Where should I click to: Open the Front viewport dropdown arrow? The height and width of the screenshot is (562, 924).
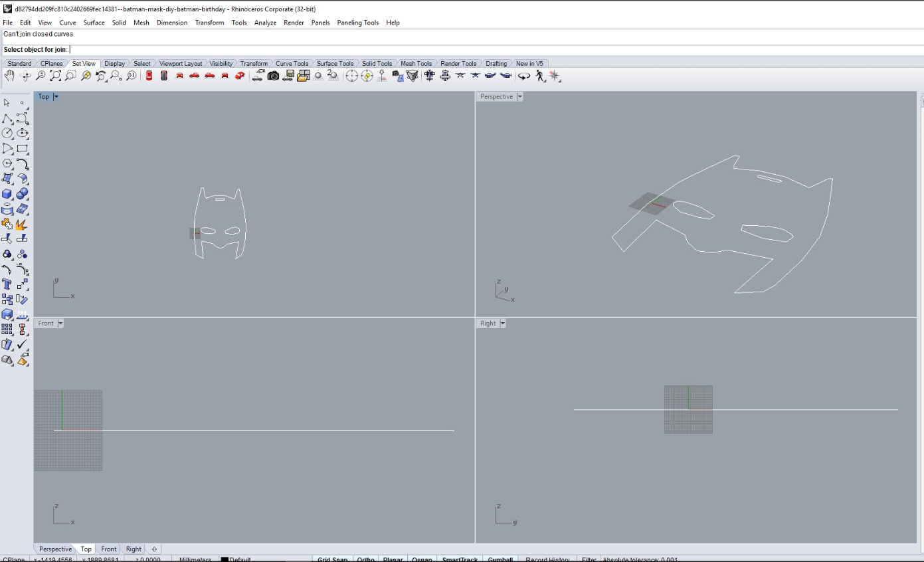click(x=60, y=324)
